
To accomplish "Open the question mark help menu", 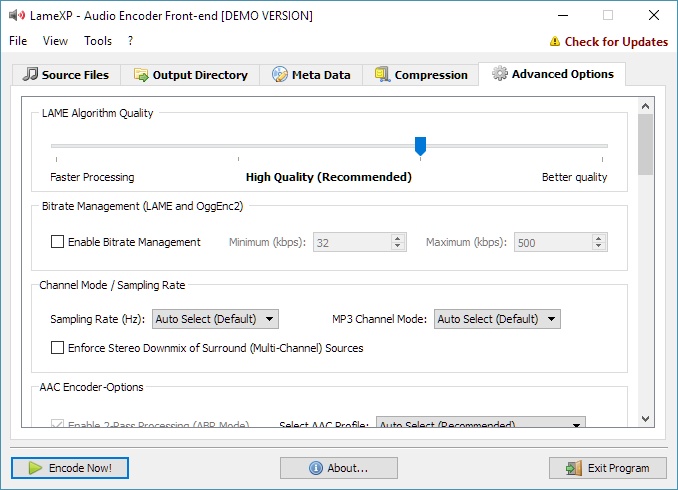I will pyautogui.click(x=130, y=41).
